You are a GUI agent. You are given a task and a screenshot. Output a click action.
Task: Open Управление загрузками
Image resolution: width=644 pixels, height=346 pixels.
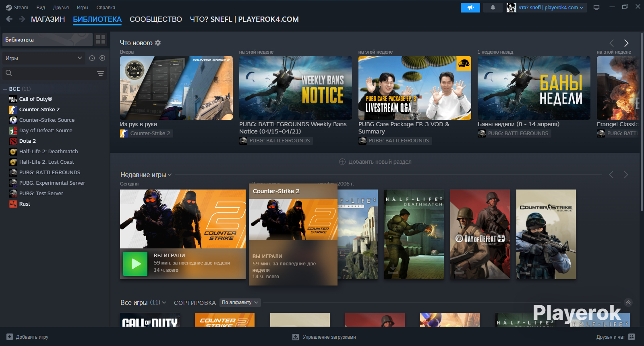(324, 337)
